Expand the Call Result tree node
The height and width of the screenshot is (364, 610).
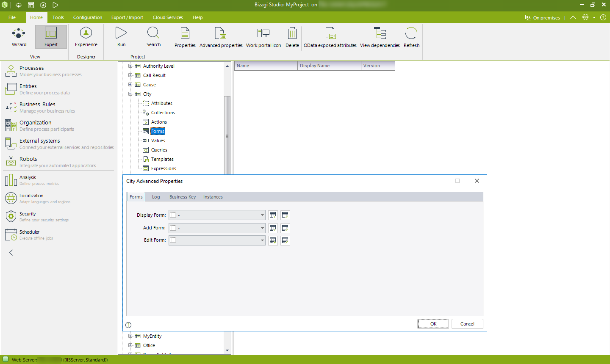point(130,75)
